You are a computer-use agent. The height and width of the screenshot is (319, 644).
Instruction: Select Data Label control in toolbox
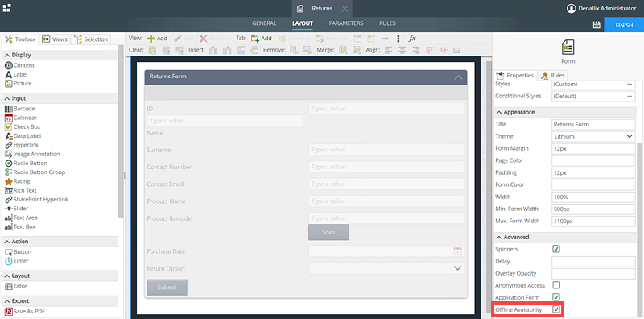(23, 135)
